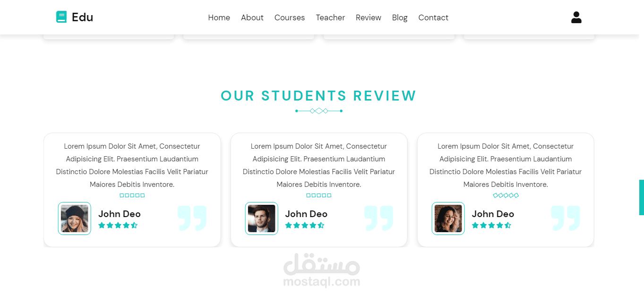Open the Home menu item
This screenshot has height=294, width=644.
pos(219,17)
